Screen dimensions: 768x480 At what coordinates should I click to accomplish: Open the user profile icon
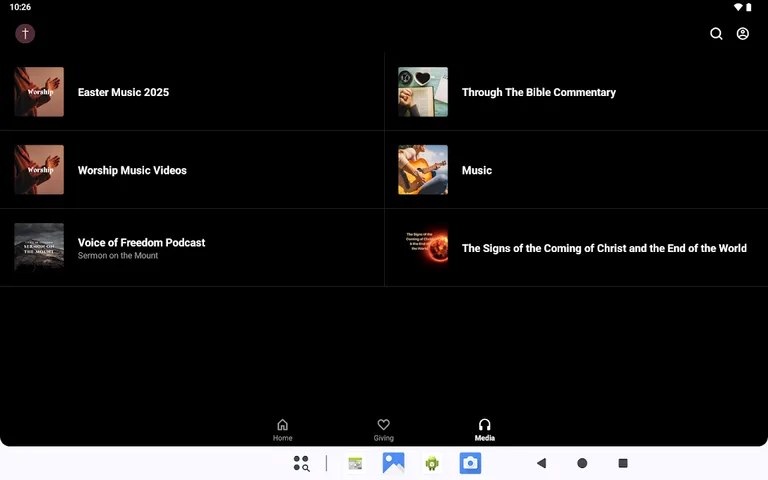click(743, 34)
